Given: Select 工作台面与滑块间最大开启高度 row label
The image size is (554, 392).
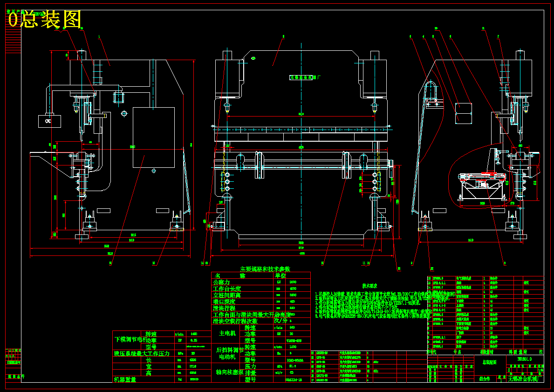Looking at the screenshot, I should tap(252, 315).
